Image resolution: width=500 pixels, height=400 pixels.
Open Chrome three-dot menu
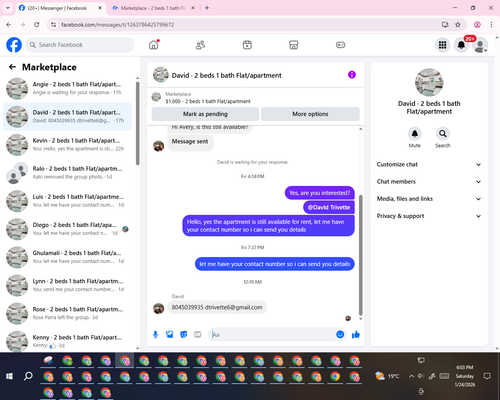[x=491, y=25]
